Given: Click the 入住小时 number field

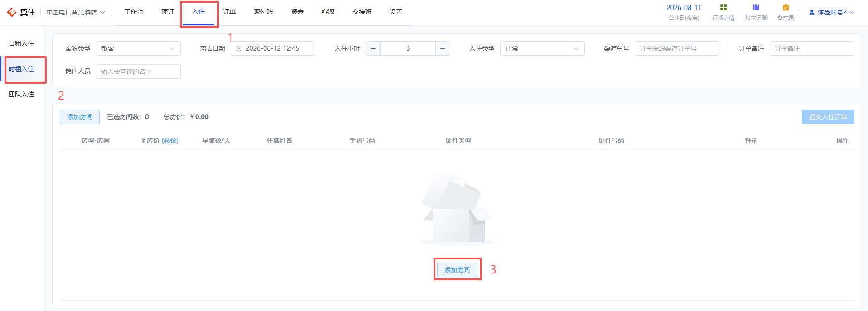Looking at the screenshot, I should (x=408, y=48).
